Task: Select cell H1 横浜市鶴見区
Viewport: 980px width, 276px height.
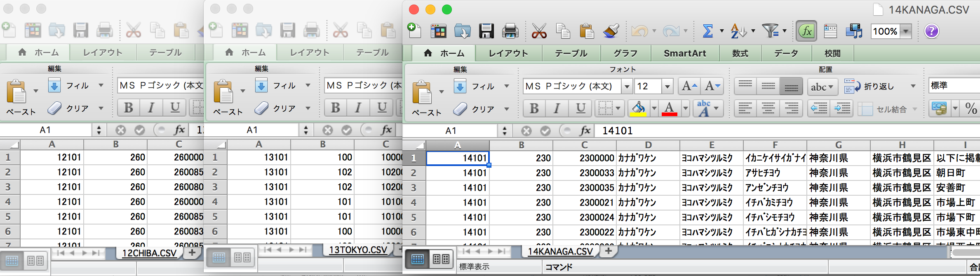Action: click(902, 158)
